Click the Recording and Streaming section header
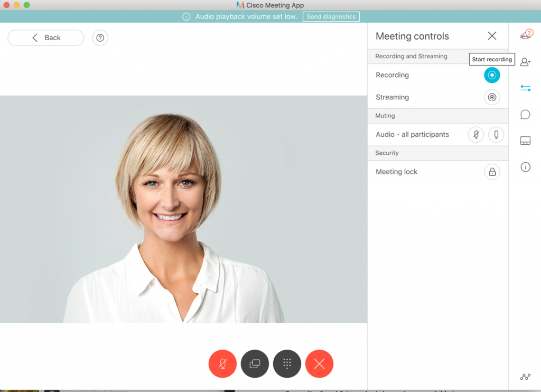 pos(411,56)
